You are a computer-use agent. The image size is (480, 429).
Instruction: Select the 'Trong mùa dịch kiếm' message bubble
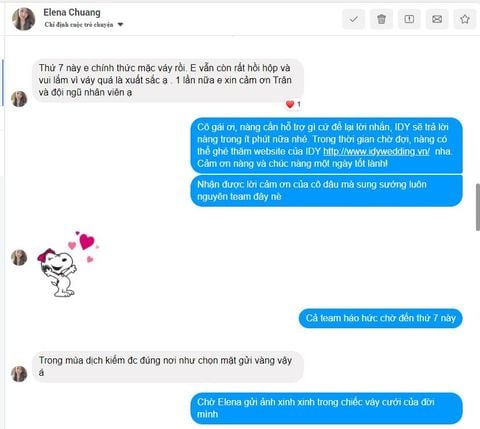click(x=168, y=366)
